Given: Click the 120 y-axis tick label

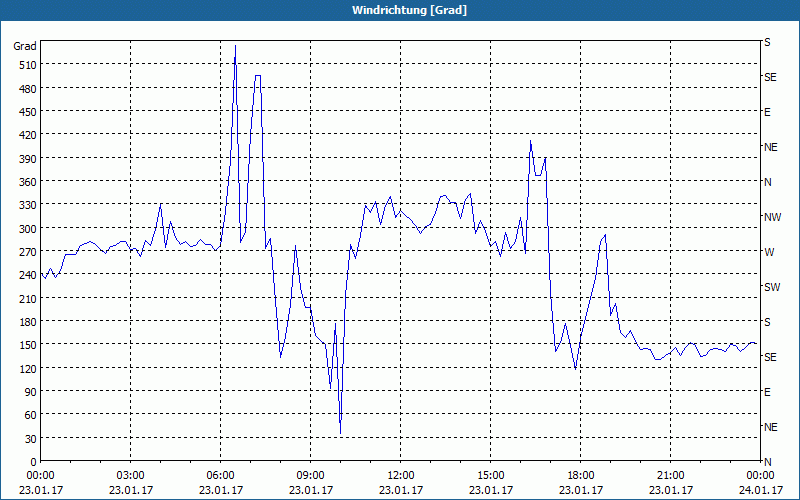Looking at the screenshot, I should pos(28,369).
